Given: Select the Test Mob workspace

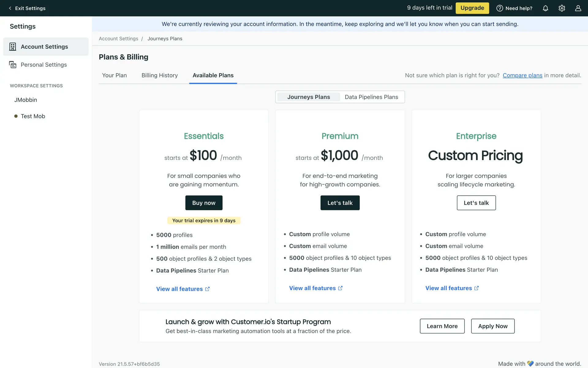Looking at the screenshot, I should click(33, 116).
